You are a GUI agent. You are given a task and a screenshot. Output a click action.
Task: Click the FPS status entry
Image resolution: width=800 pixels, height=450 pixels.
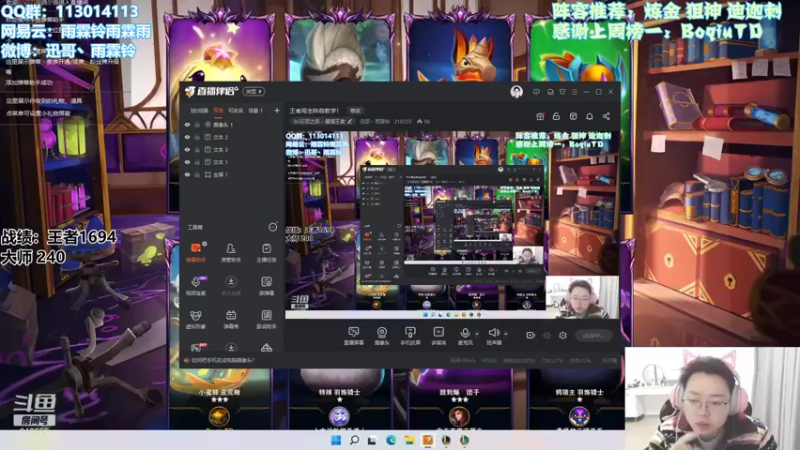(x=489, y=360)
